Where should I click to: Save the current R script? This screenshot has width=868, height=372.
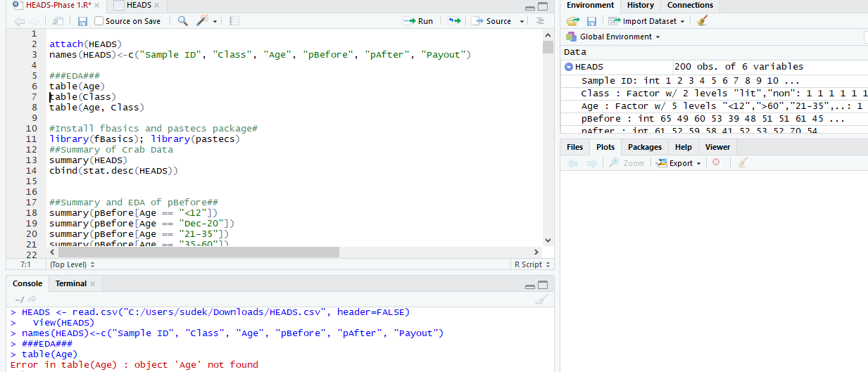[x=83, y=21]
